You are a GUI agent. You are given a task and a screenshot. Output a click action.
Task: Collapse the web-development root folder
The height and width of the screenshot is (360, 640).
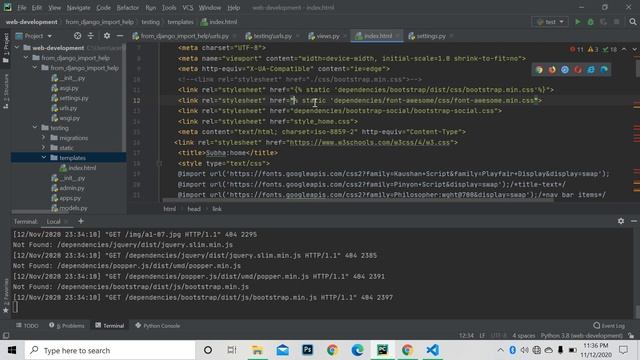(17, 48)
